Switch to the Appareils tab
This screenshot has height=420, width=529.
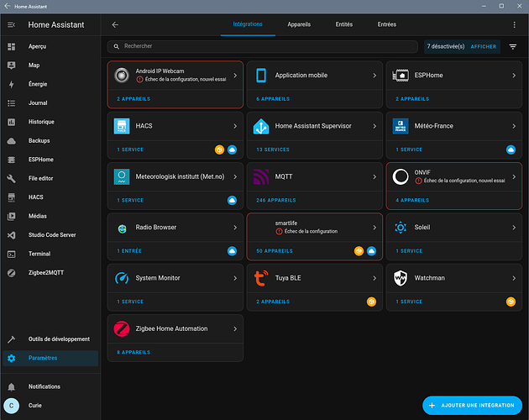pos(299,24)
